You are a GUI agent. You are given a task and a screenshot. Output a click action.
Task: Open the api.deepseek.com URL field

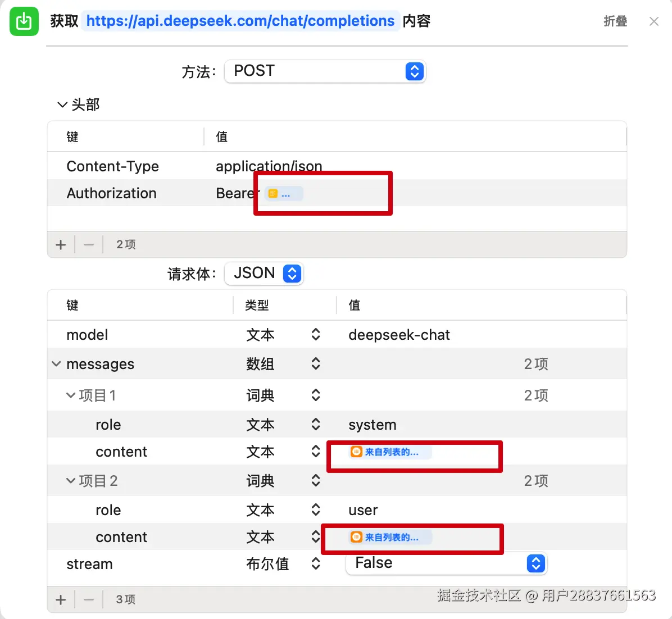pos(240,21)
